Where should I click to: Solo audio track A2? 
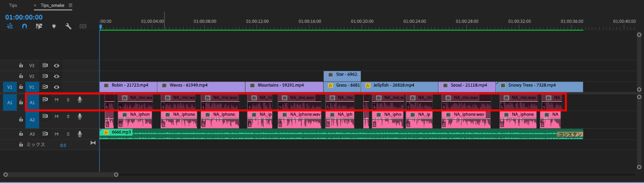68,116
